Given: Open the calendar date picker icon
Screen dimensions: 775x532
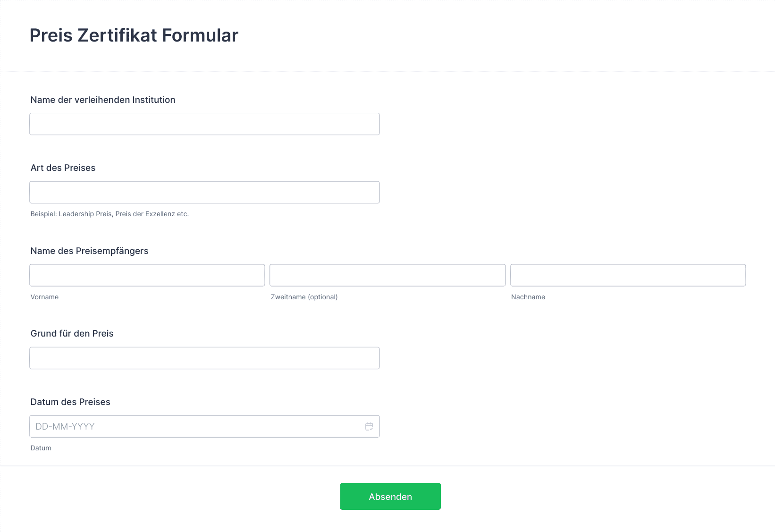Looking at the screenshot, I should click(x=369, y=426).
